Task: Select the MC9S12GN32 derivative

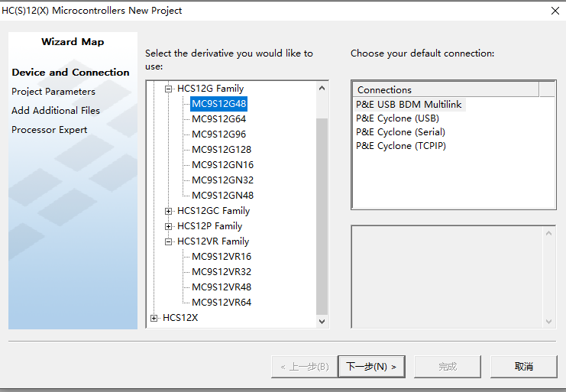Action: click(x=222, y=180)
